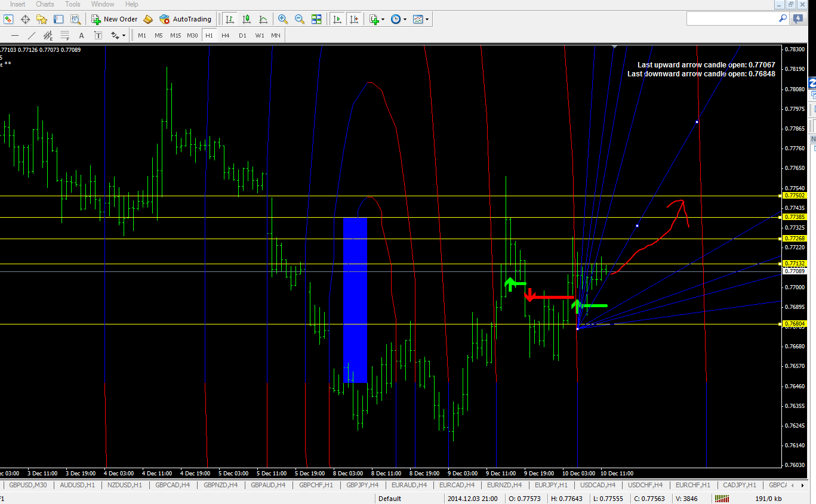Switch chart to bar chart mode
816x504 pixels.
click(230, 19)
